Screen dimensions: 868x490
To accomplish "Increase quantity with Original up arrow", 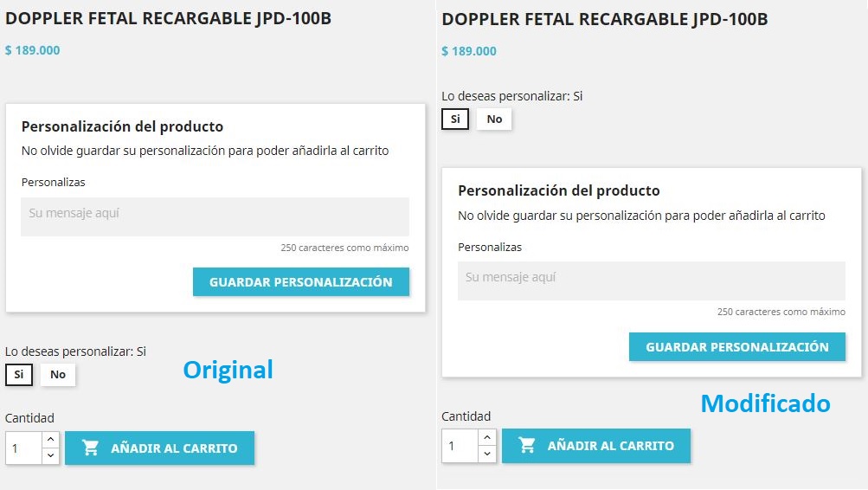I will 50,440.
